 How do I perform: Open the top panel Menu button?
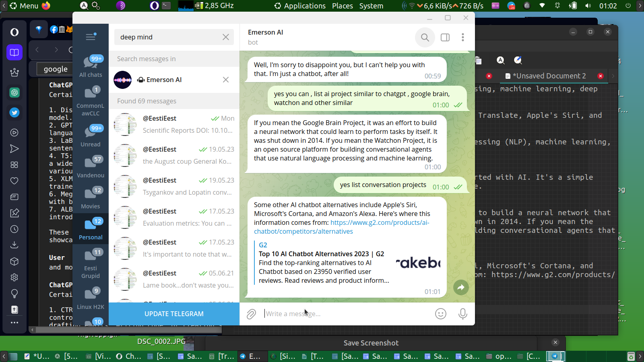point(24,6)
